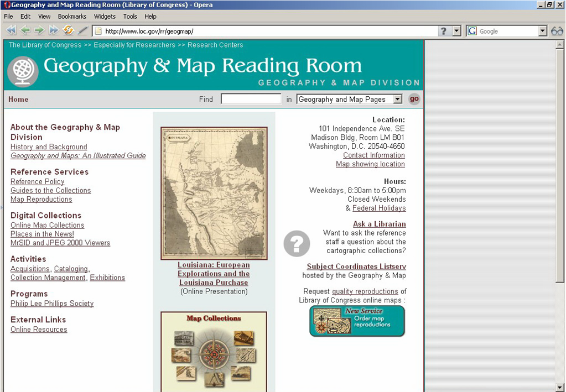Viewport: 566px width, 392px height.
Task: Open the Online Map Collections link
Action: coord(48,225)
